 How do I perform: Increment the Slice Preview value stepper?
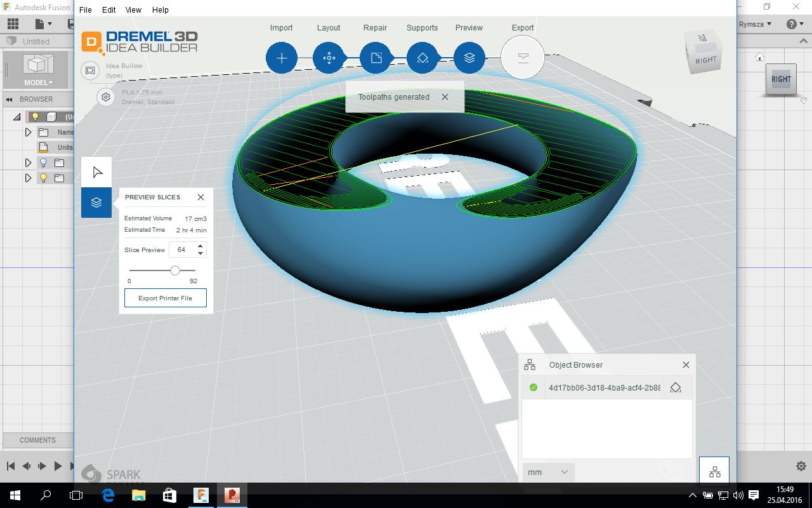[200, 246]
